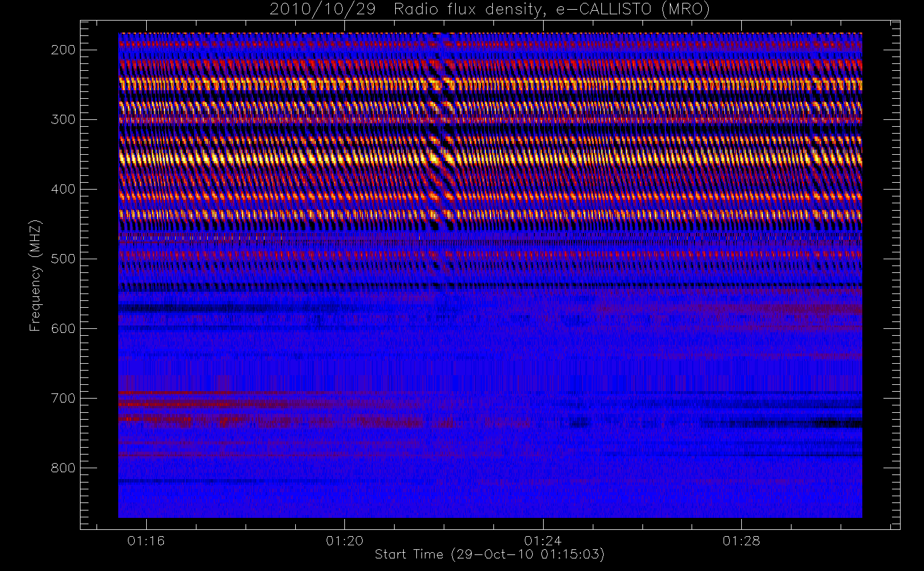
Task: Click the 700 frequency tick label
Action: pos(63,398)
